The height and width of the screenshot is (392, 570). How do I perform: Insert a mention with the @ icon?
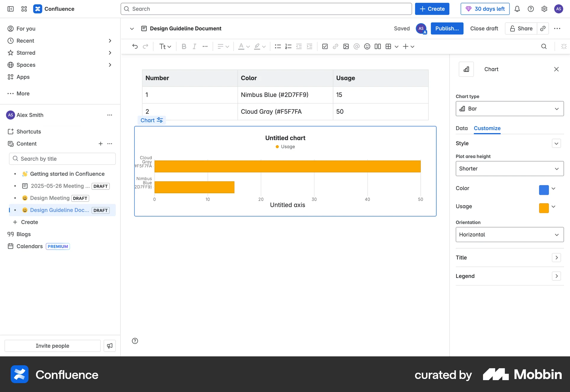coord(357,46)
